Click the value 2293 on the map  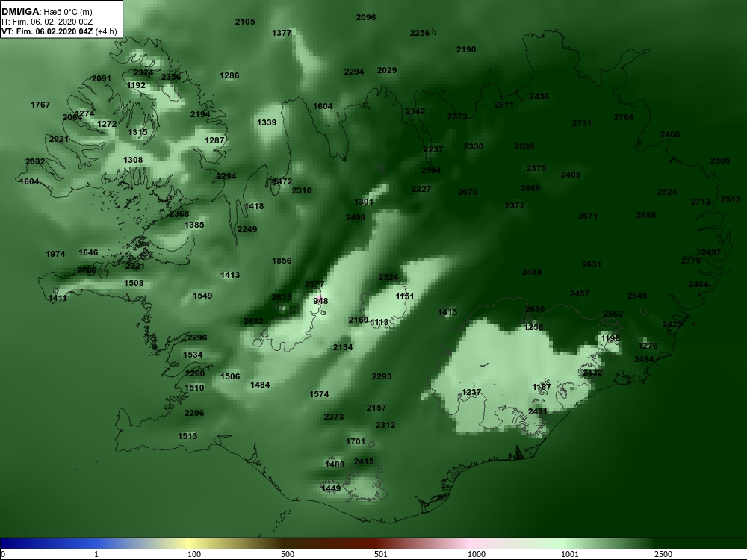tap(382, 376)
